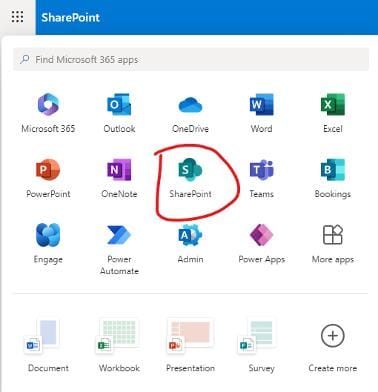This screenshot has height=392, width=378.
Task: Open Power Automate app
Action: [119, 250]
